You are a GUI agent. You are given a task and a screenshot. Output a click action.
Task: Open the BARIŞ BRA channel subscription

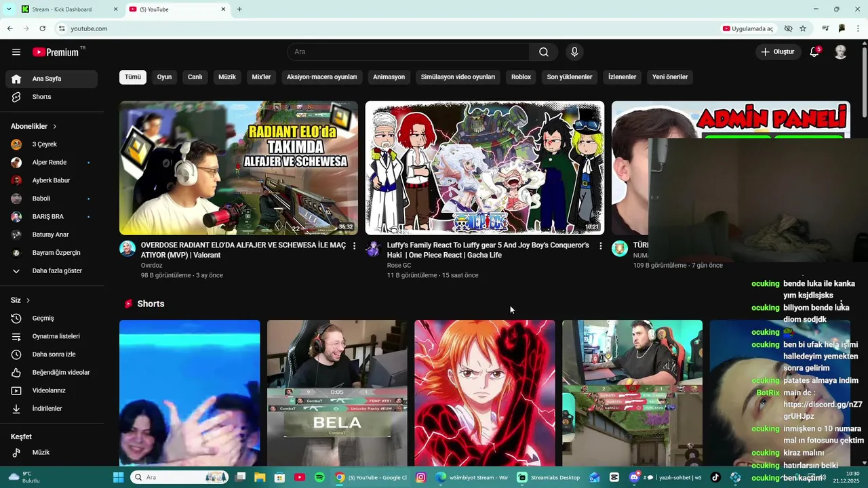pyautogui.click(x=52, y=217)
